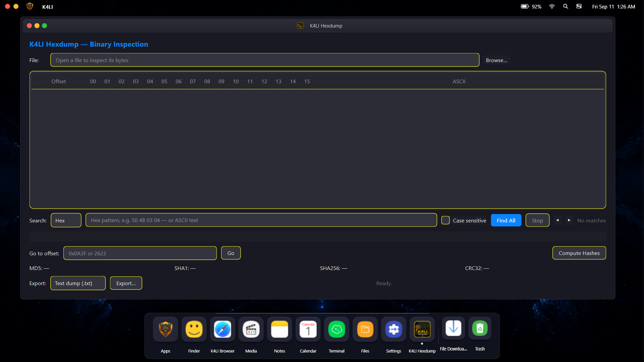Focus the Go to offset input field

(x=140, y=253)
